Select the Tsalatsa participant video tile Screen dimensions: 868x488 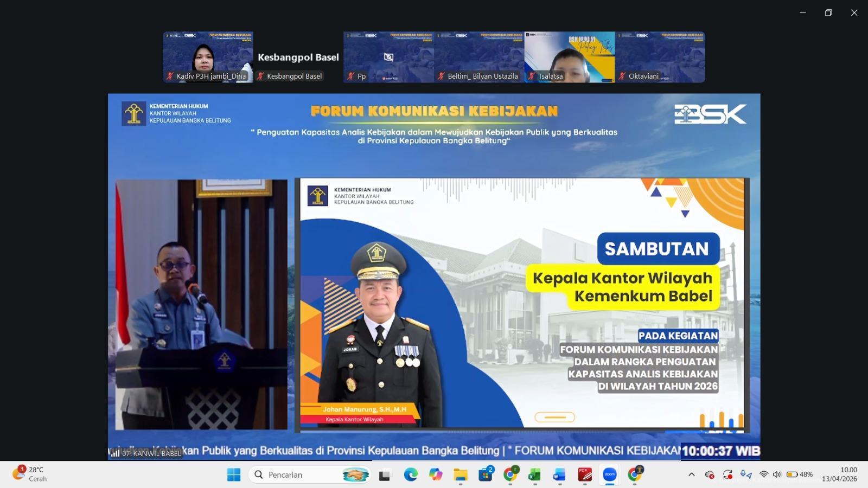click(569, 57)
